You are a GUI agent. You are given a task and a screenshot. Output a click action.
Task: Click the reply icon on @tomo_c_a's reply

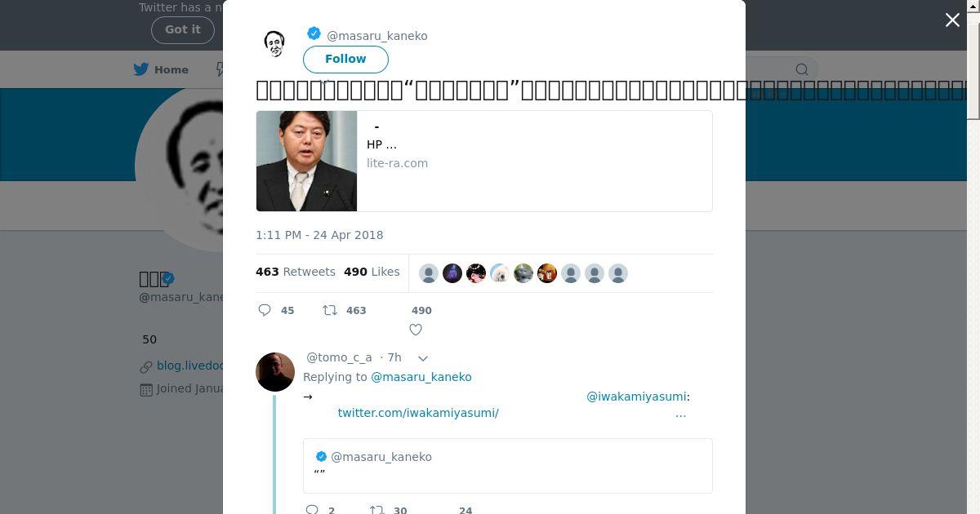(311, 510)
